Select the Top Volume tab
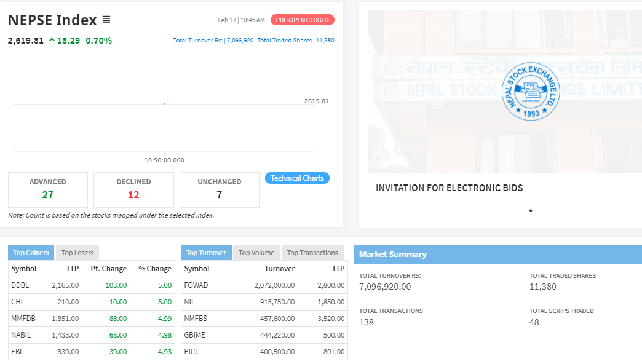 click(x=256, y=253)
